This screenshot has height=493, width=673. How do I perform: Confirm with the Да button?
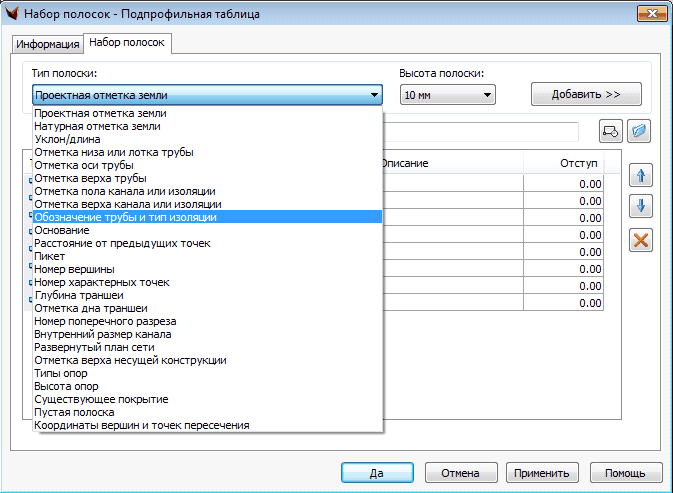click(x=377, y=473)
